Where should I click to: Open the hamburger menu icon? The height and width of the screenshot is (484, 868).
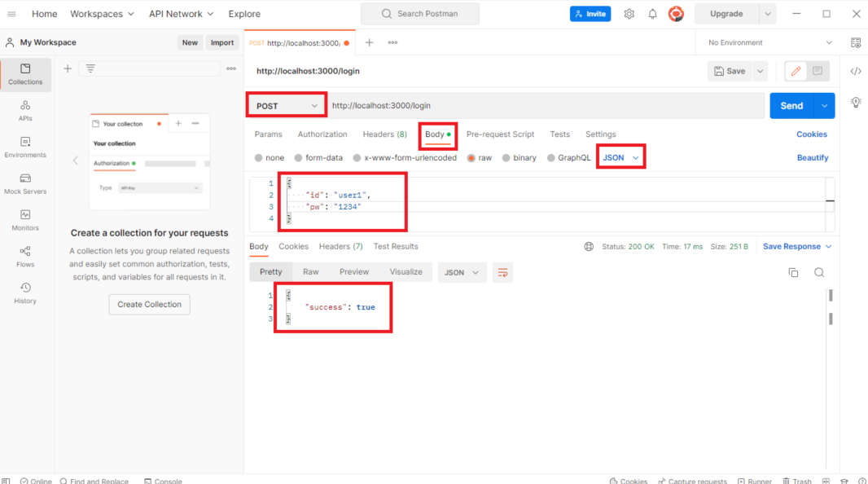pos(11,14)
